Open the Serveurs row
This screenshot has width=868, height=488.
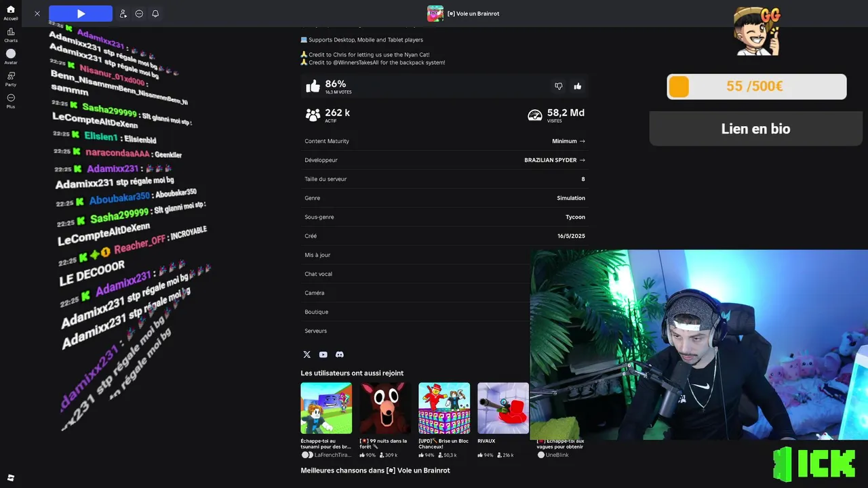click(416, 331)
